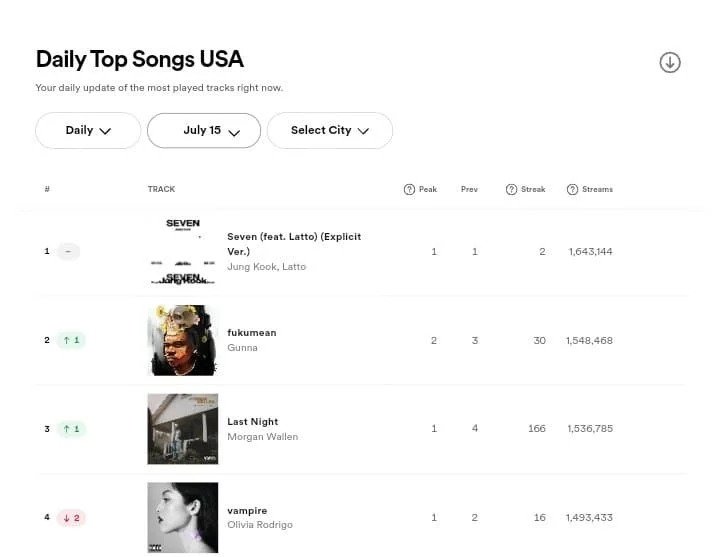Open the Olivia Rodrigo artist link
Image resolution: width=719 pixels, height=557 pixels.
pos(260,525)
